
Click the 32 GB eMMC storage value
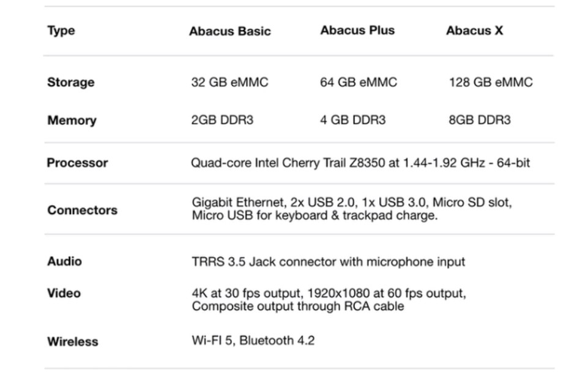229,82
